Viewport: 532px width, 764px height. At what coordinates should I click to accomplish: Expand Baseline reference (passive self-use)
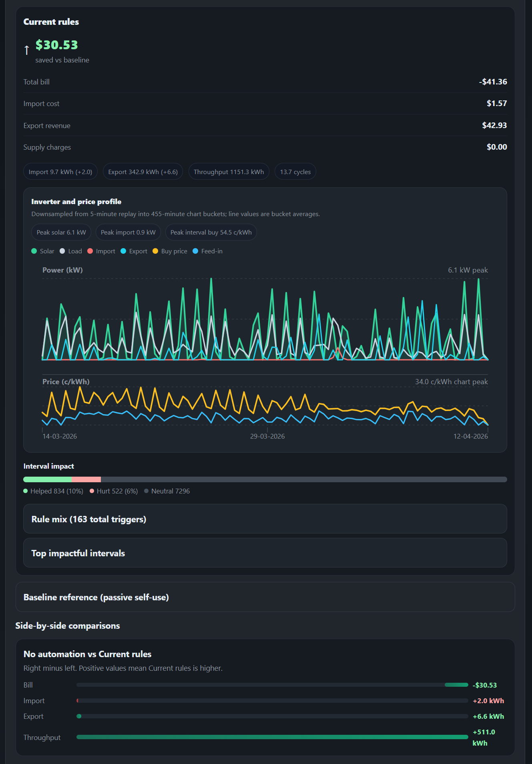point(265,597)
